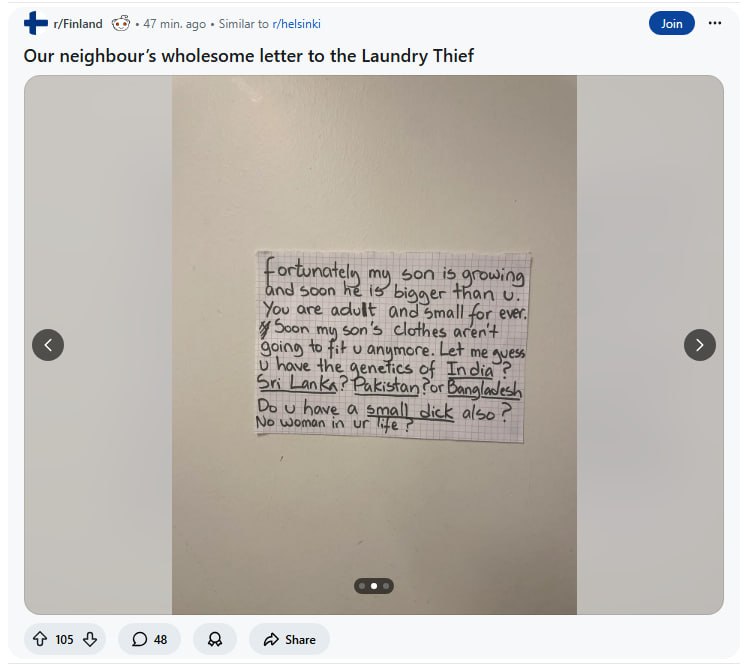Open the post overflow menu (three dots)
This screenshot has width=747, height=672.
click(x=715, y=23)
